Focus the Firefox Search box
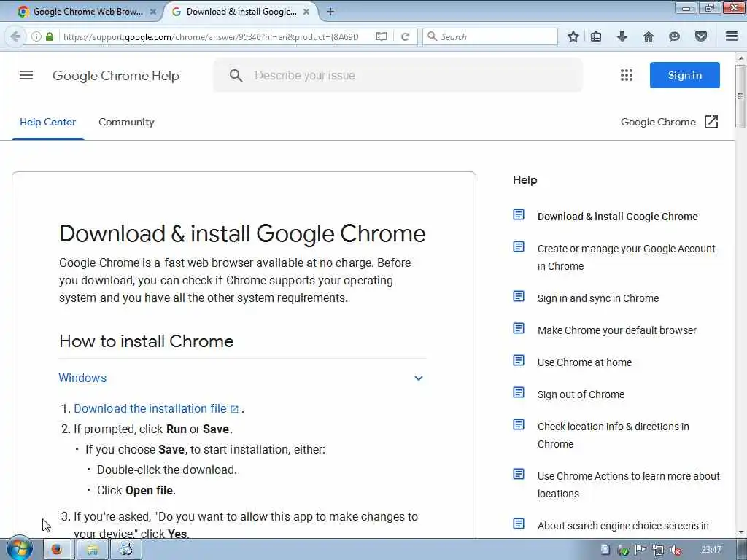The width and height of the screenshot is (747, 560). coord(490,36)
